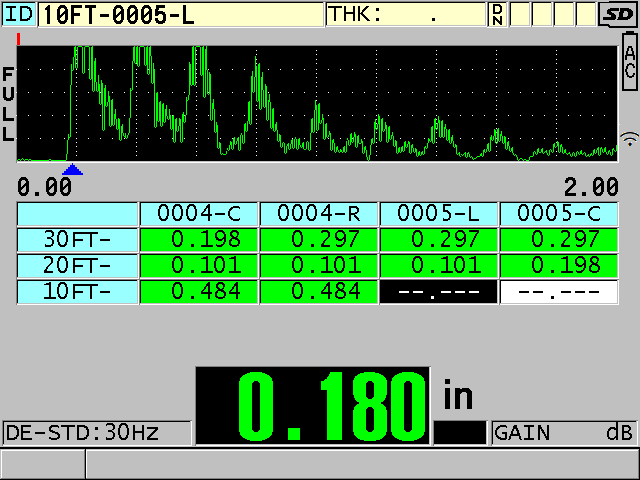640x480 pixels.
Task: Click the DN indicator icon
Action: [x=498, y=14]
